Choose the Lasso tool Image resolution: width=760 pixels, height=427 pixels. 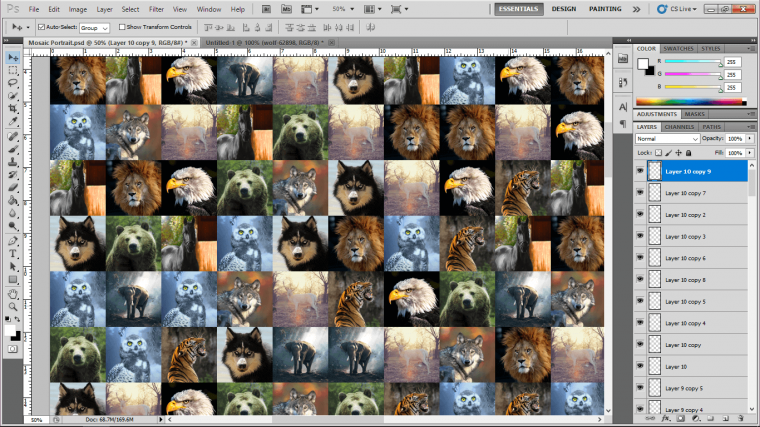click(x=13, y=83)
